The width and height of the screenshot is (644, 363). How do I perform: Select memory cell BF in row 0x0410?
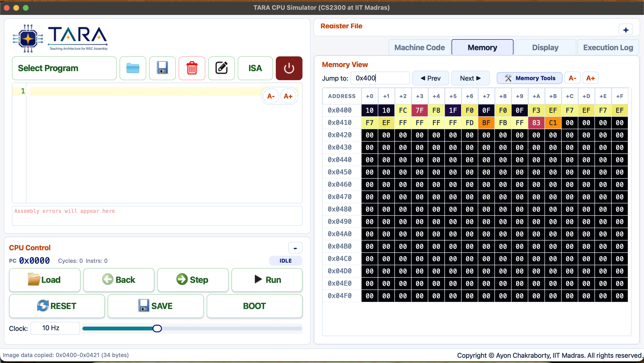pyautogui.click(x=486, y=123)
